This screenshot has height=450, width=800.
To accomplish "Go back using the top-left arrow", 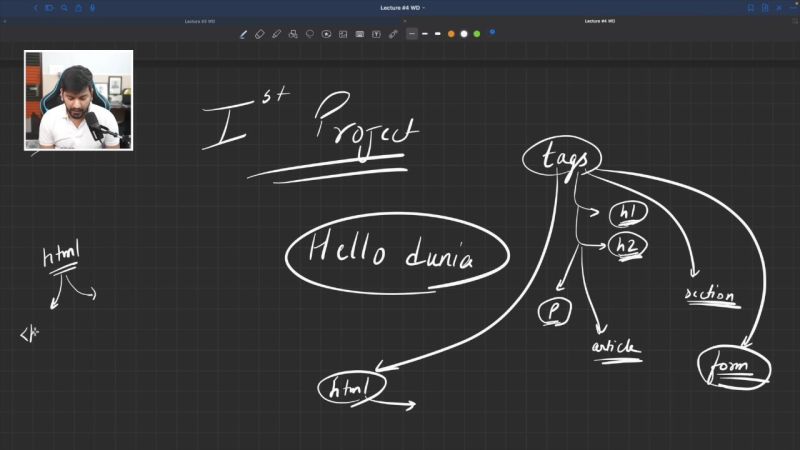I will 35,8.
